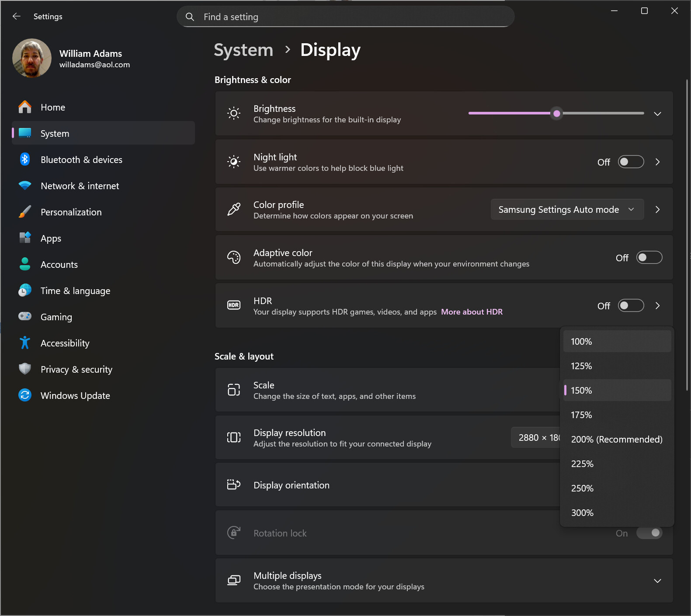Select 200% (Recommended) scale option
Viewport: 691px width, 616px height.
tap(616, 440)
